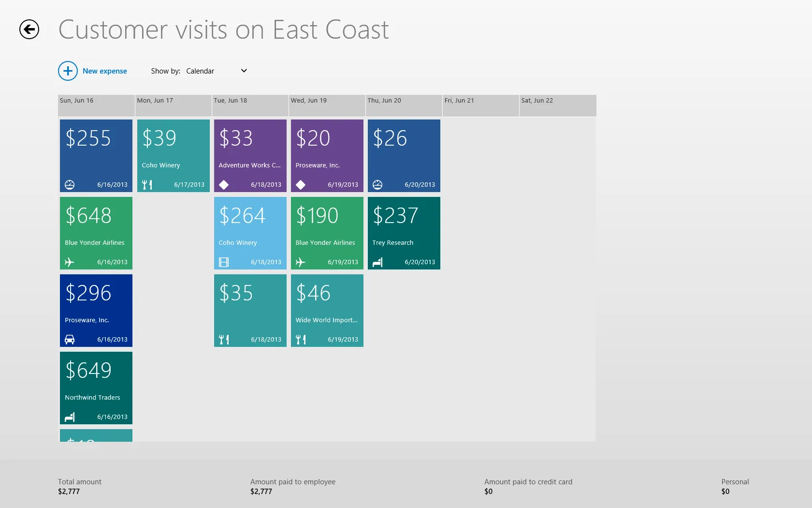Click airplane icon on $648 Blue Yonder tile
Screen dimensions: 812x508
[x=70, y=262]
